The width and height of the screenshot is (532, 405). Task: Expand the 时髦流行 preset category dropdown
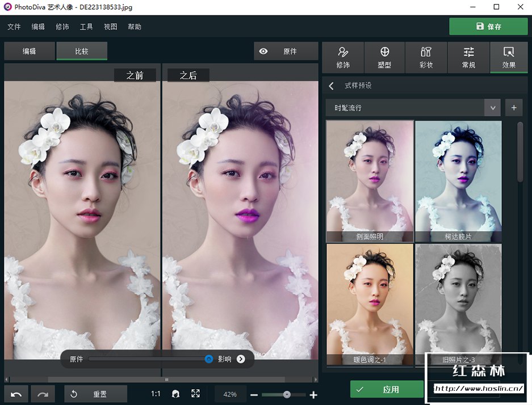pos(413,108)
